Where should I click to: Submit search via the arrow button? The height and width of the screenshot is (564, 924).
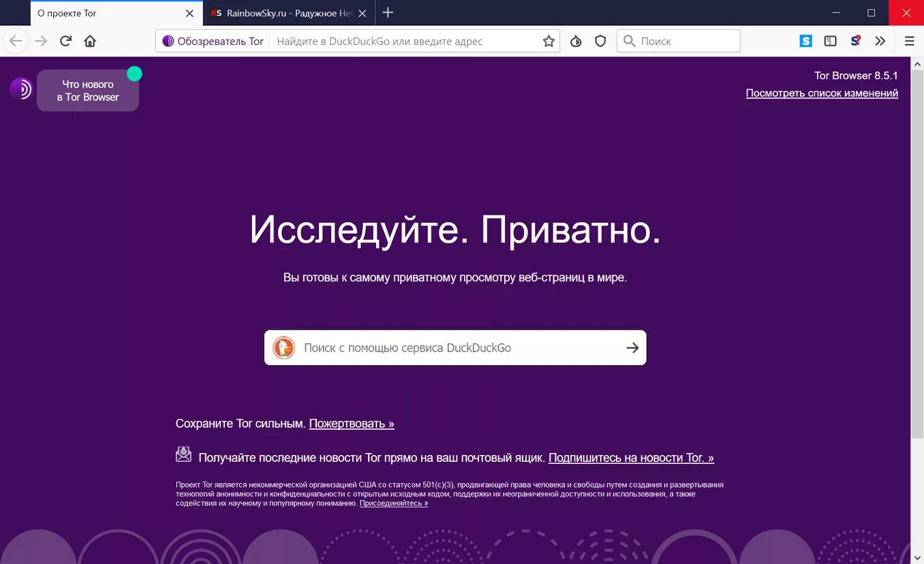coord(633,347)
